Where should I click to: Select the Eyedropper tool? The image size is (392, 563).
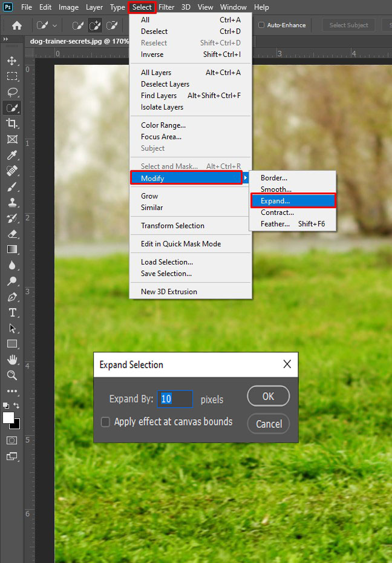12,155
